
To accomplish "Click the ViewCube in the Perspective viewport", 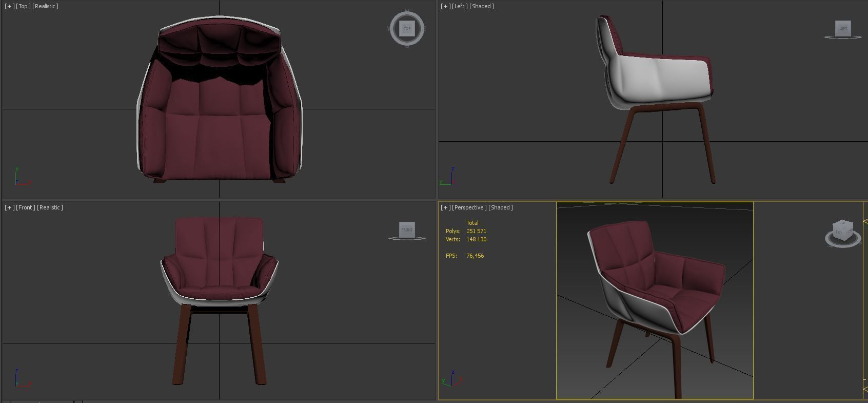I will 842,230.
